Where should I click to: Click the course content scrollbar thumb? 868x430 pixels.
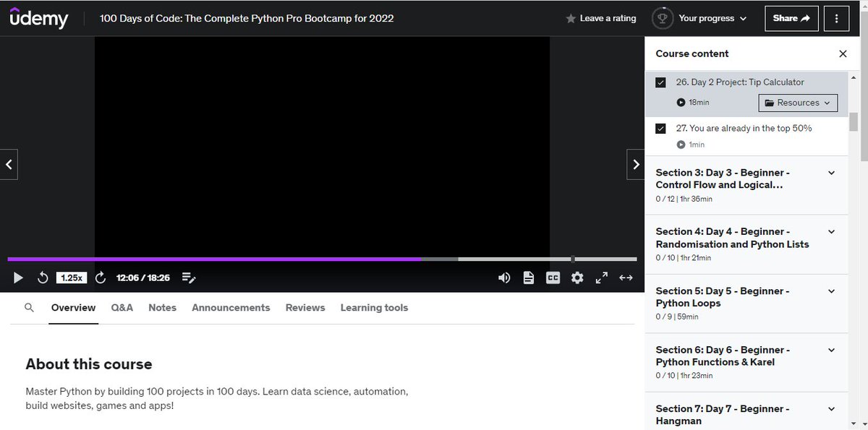pos(854,121)
